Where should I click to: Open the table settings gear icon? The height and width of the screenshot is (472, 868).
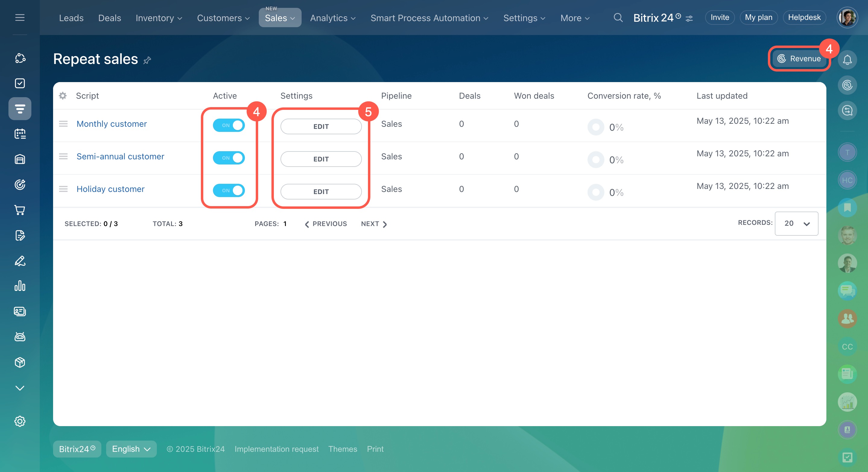tap(63, 96)
